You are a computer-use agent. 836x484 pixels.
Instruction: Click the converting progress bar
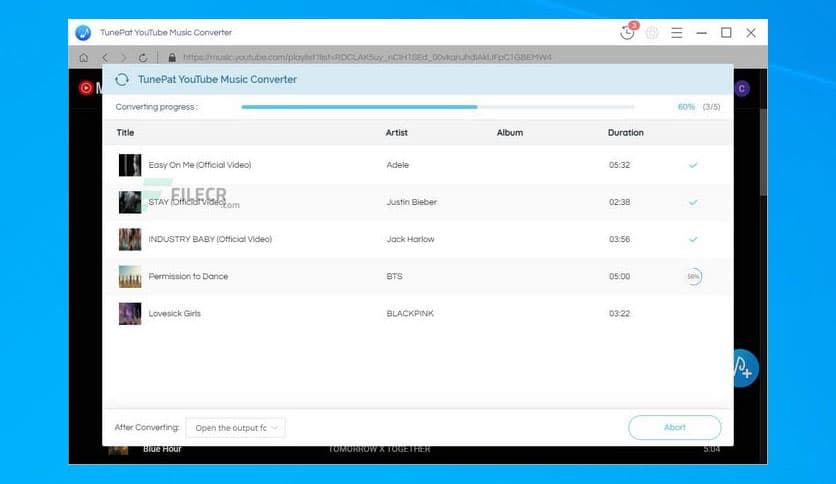coord(438,107)
